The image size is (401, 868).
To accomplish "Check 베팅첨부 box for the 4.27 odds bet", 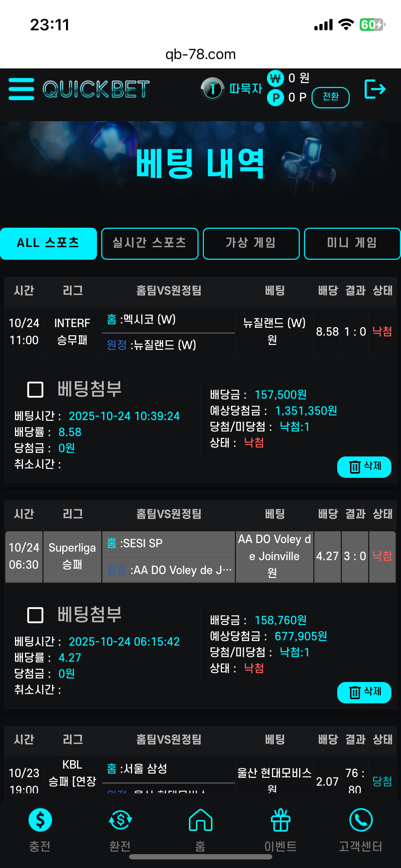I will pos(35,615).
